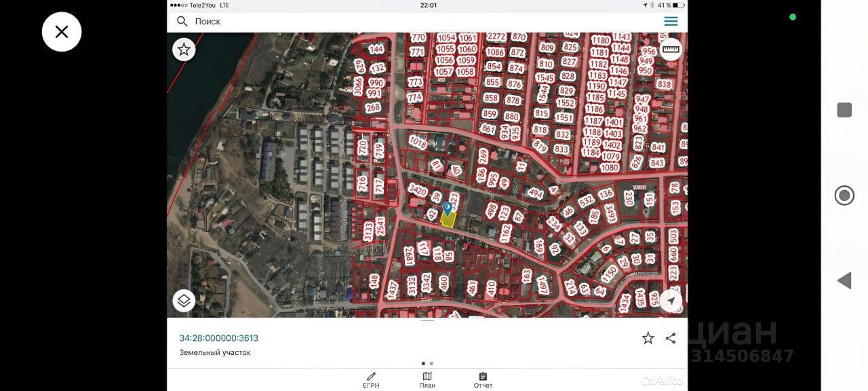This screenshot has height=391, width=868.
Task: Share the selected land parcel
Action: click(671, 338)
